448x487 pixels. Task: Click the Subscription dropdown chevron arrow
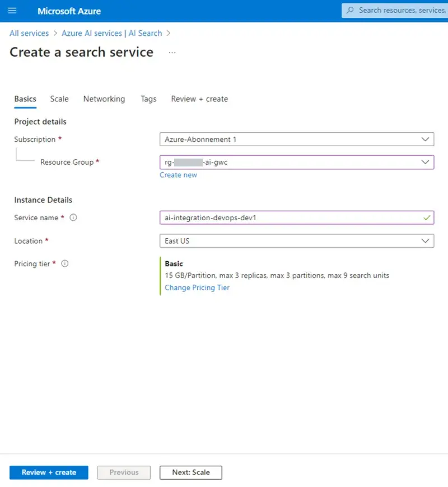tap(426, 140)
